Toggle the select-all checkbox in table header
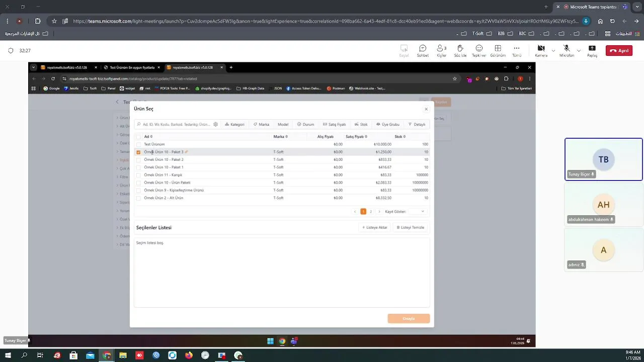This screenshot has width=644, height=362. pos(138,137)
